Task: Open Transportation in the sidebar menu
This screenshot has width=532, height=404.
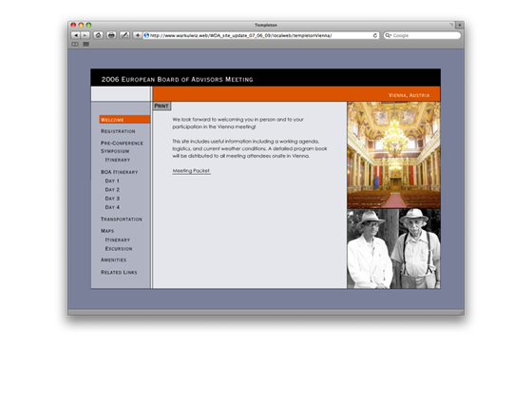Action: pyautogui.click(x=122, y=219)
